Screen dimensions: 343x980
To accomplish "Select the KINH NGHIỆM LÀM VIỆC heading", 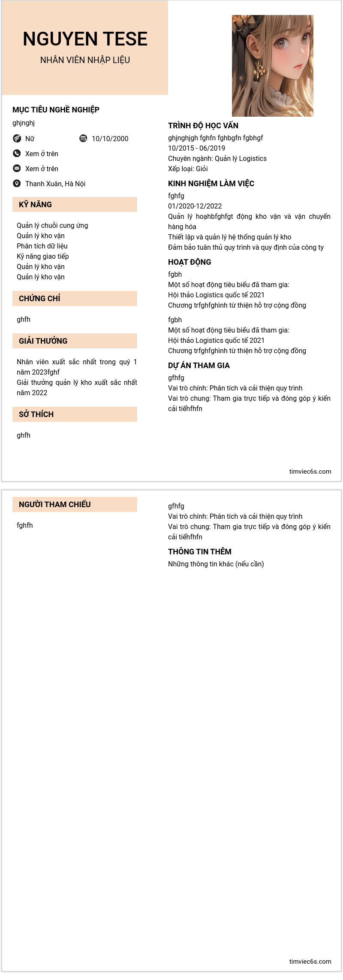I will pos(211,184).
